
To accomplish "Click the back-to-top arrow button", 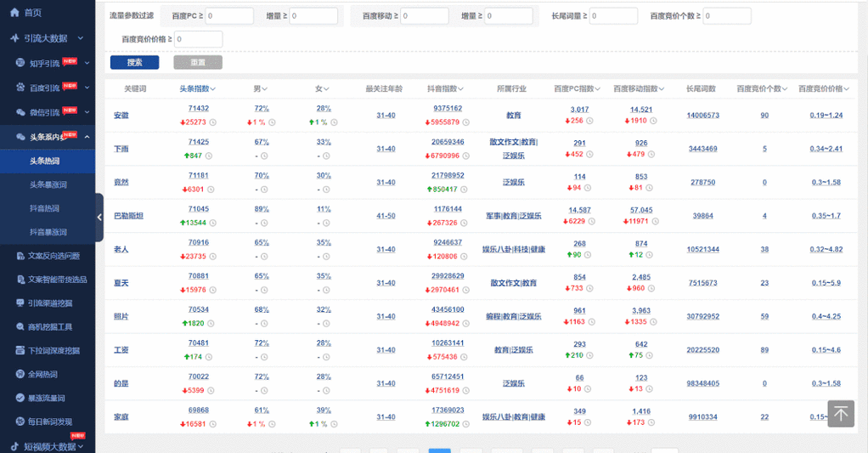I will pos(841,414).
